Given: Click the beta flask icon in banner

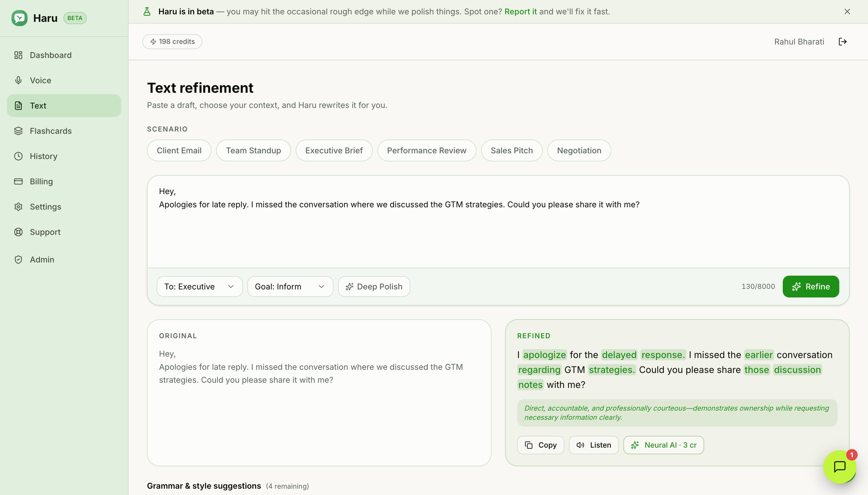Looking at the screenshot, I should tap(147, 11).
